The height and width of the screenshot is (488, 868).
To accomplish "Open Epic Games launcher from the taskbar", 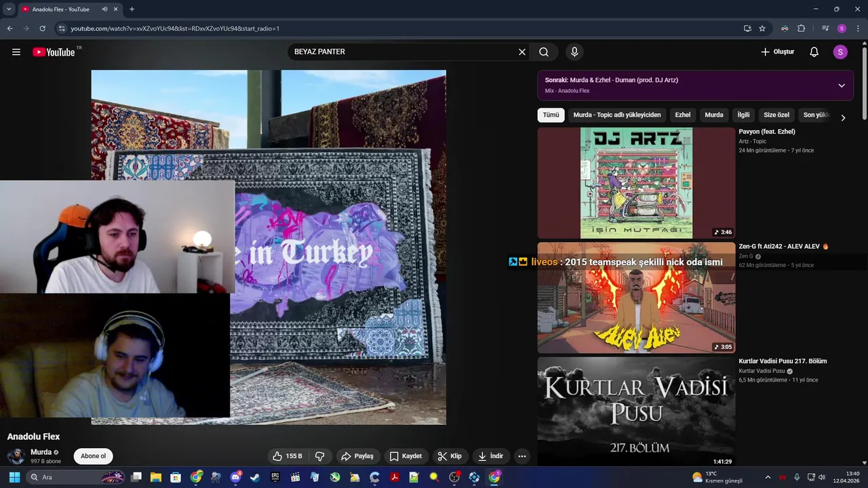I will [x=275, y=477].
